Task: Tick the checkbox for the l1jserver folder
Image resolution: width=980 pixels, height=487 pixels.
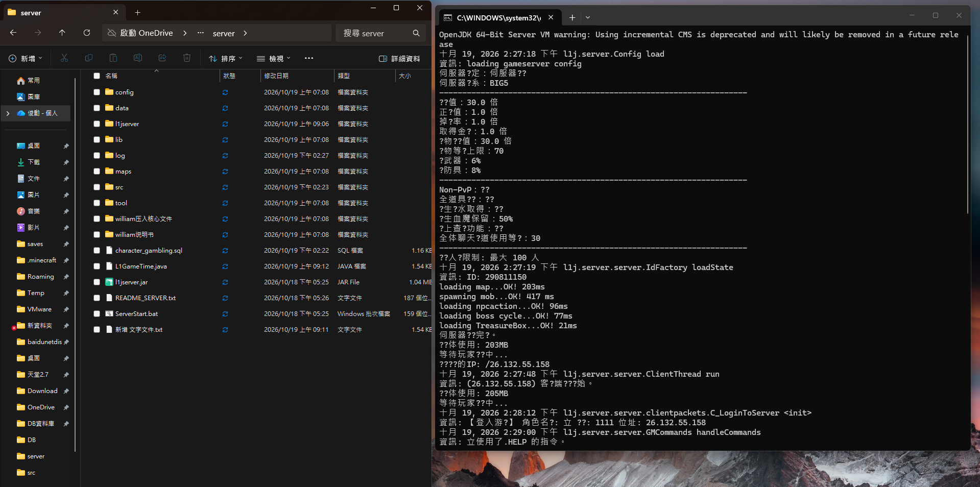Action: point(97,124)
